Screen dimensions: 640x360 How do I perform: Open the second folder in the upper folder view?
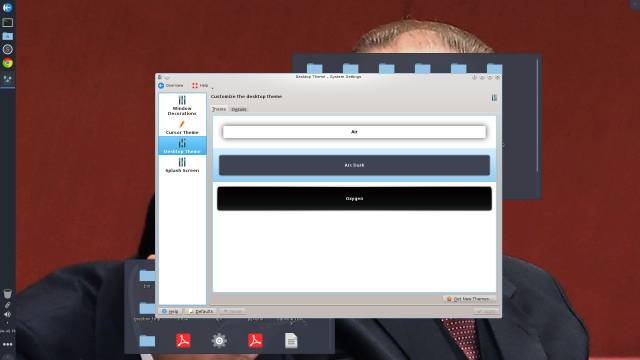(x=351, y=68)
